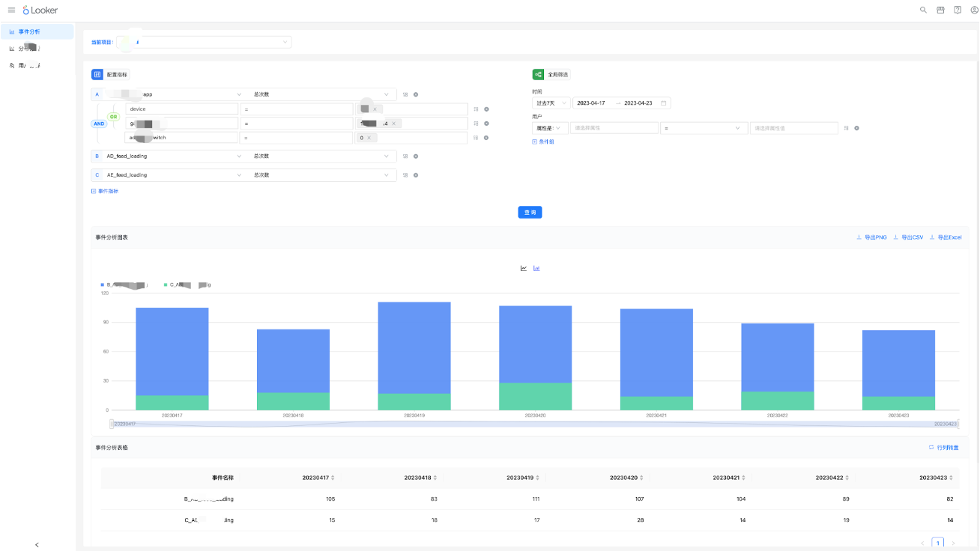The width and height of the screenshot is (980, 551).
Task: Toggle the green C series legend
Action: [x=187, y=285]
